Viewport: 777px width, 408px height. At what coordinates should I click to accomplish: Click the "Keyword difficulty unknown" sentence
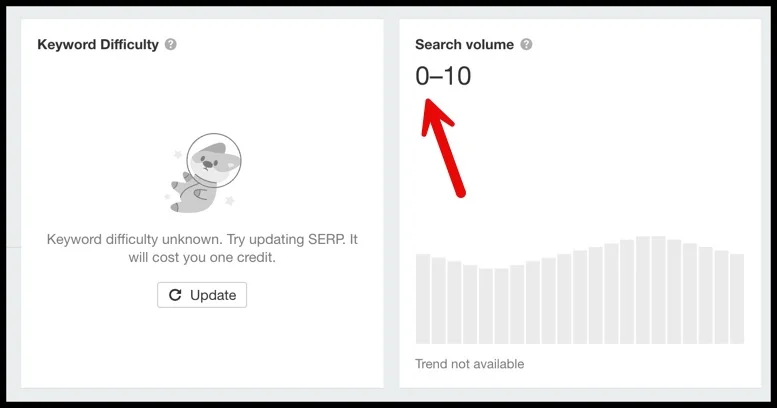202,240
